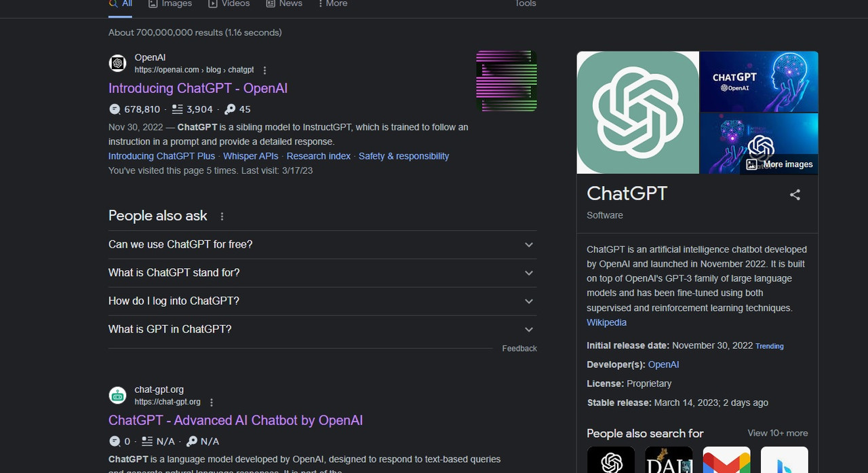Image resolution: width=868 pixels, height=473 pixels.
Task: Expand What is ChatGPT stand for?
Action: (x=322, y=273)
